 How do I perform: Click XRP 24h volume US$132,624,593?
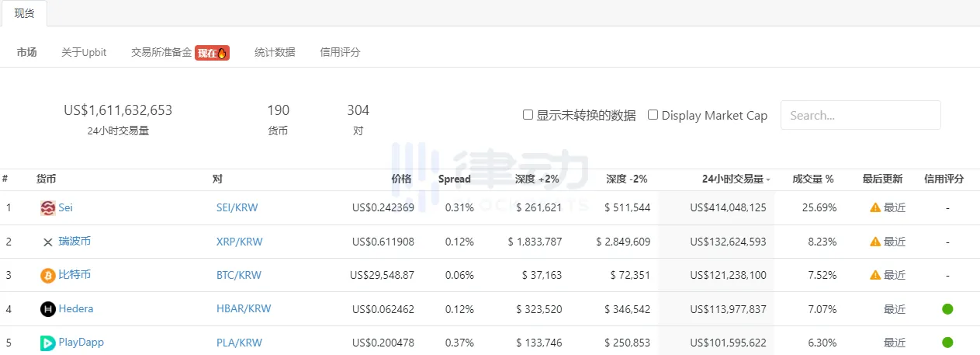click(x=728, y=242)
